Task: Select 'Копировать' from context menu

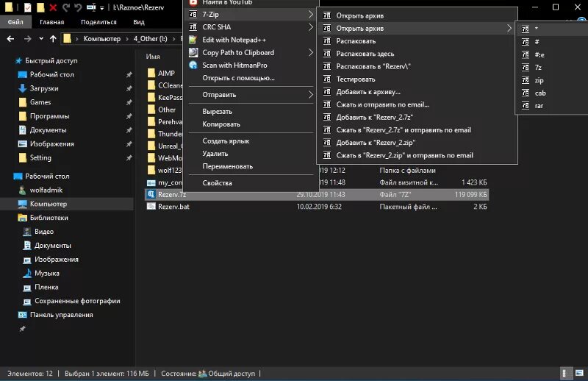Action: 250,124
